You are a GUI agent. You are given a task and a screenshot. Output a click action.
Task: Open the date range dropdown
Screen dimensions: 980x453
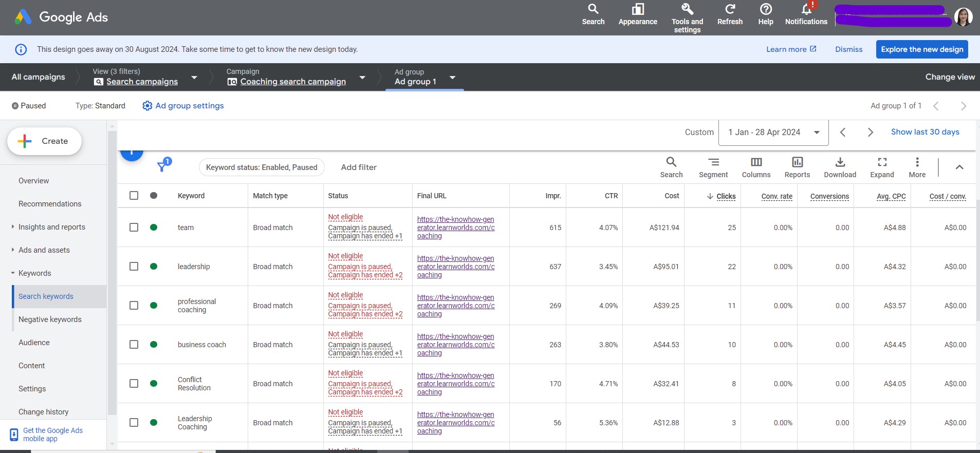[773, 133]
